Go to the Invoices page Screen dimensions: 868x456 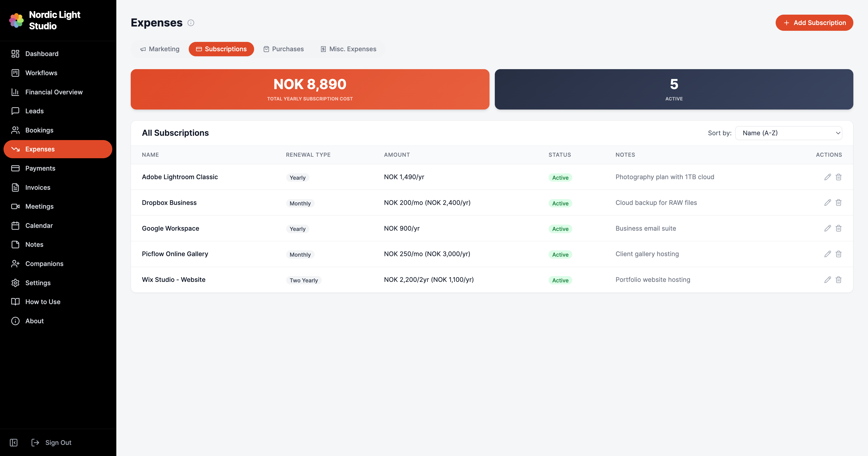tap(37, 187)
